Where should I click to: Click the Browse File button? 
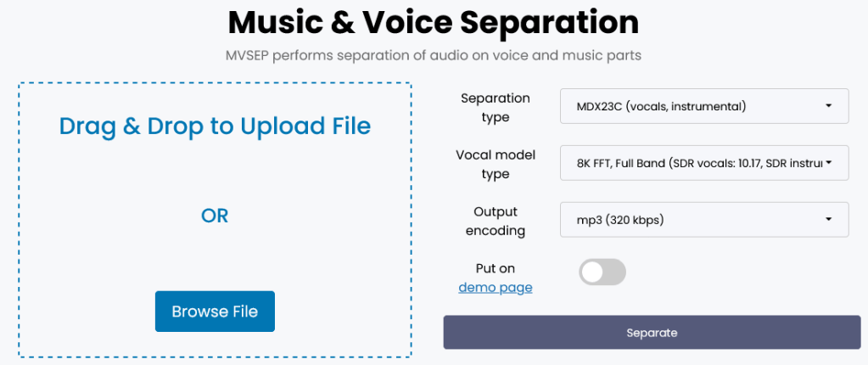click(x=215, y=312)
